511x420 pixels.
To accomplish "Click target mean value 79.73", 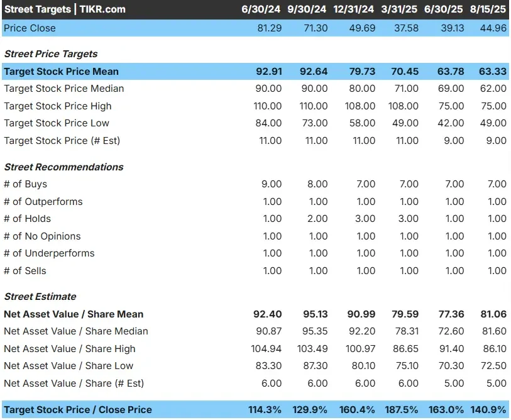I will coord(363,72).
